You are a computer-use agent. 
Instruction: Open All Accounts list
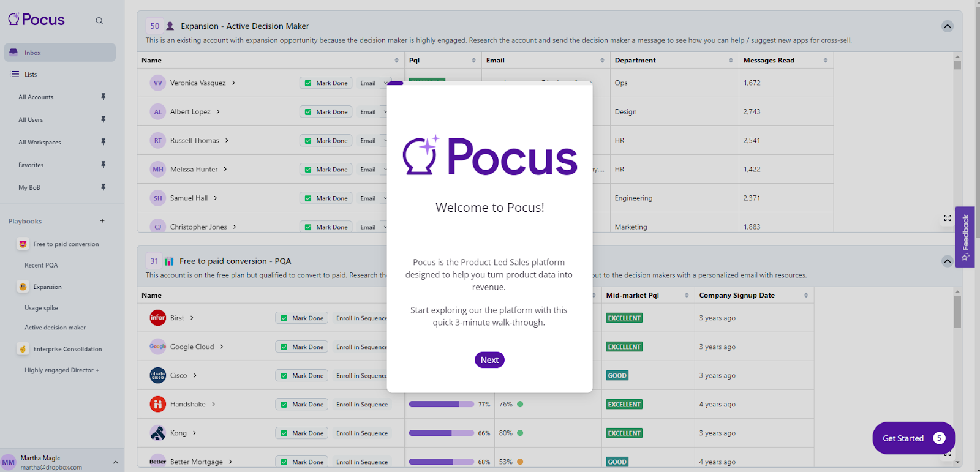(36, 97)
